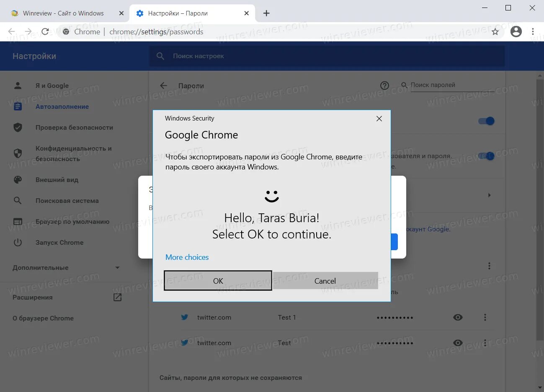Focus the address bar URL
The height and width of the screenshot is (392, 544).
pyautogui.click(x=156, y=32)
